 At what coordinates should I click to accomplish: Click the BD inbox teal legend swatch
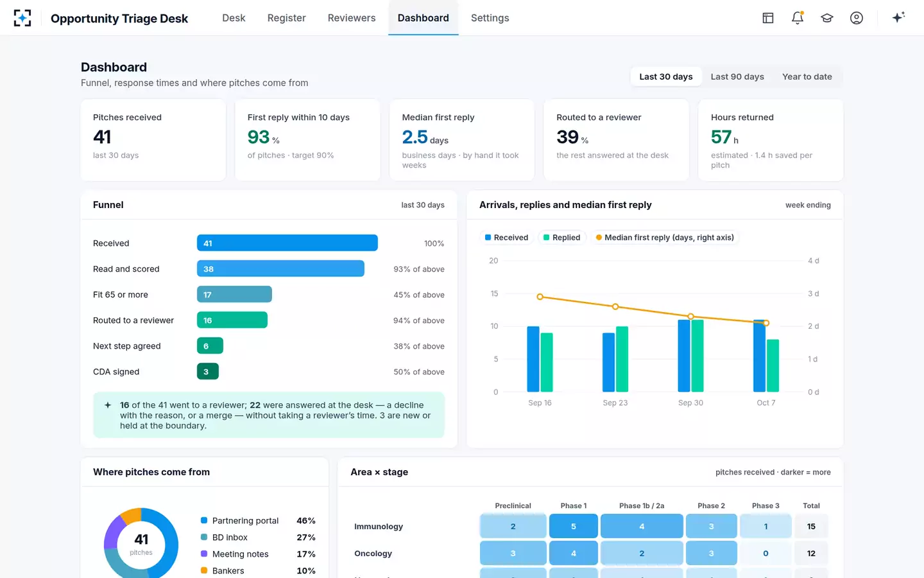point(204,537)
